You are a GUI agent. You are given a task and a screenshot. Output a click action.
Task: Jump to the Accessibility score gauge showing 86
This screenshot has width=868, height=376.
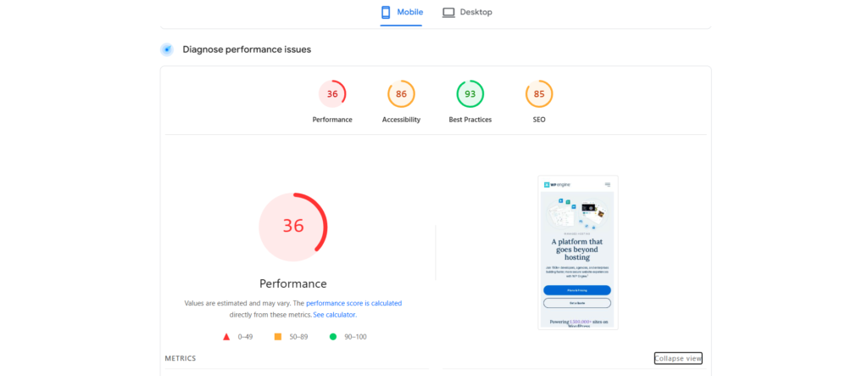[401, 94]
